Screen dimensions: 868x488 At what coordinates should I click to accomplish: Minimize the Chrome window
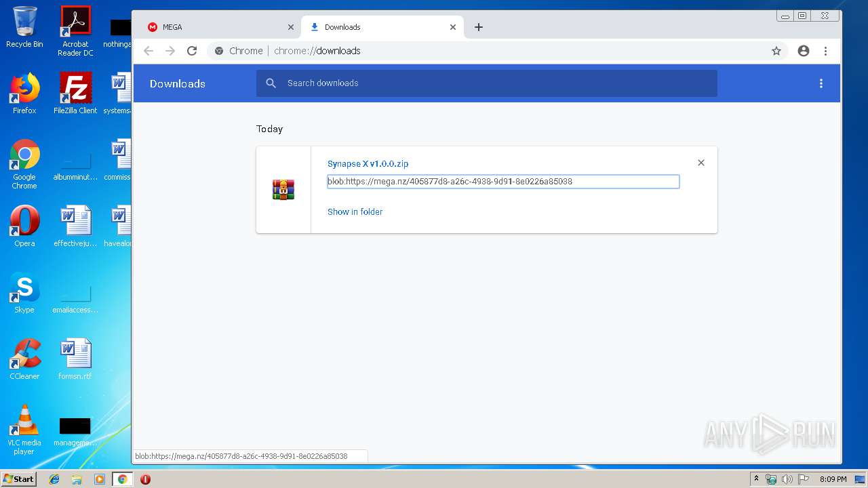[x=785, y=16]
